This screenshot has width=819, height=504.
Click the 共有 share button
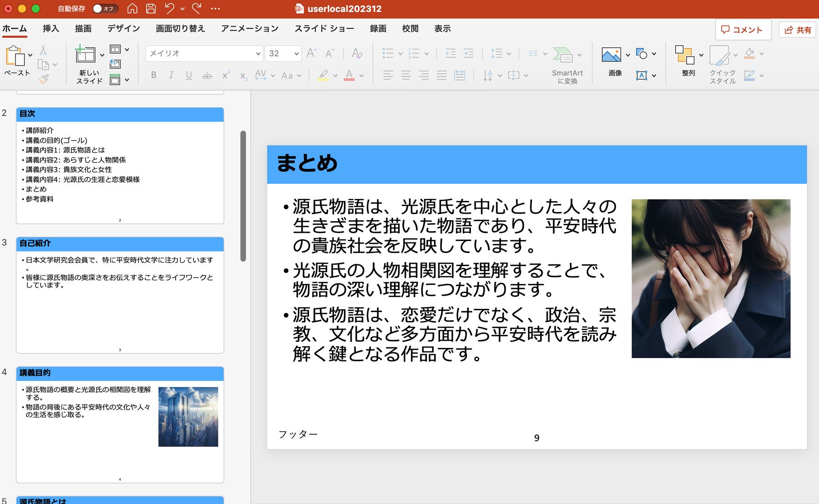click(799, 30)
